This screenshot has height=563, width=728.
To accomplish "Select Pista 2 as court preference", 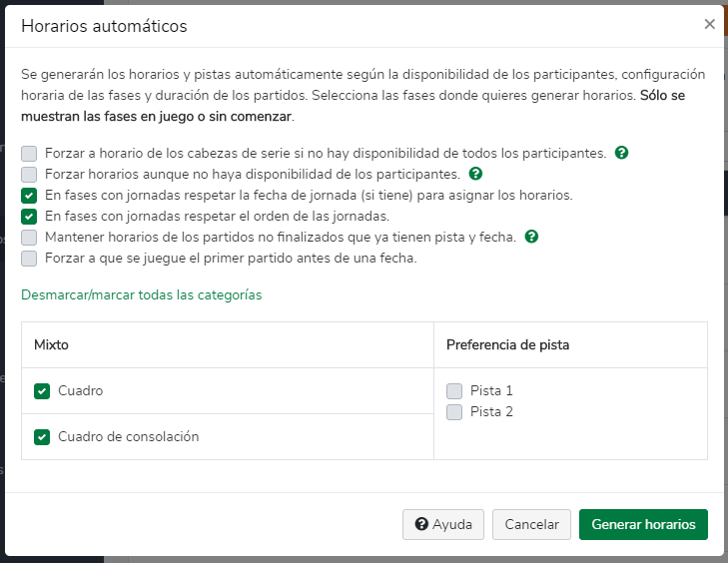I will pos(454,412).
